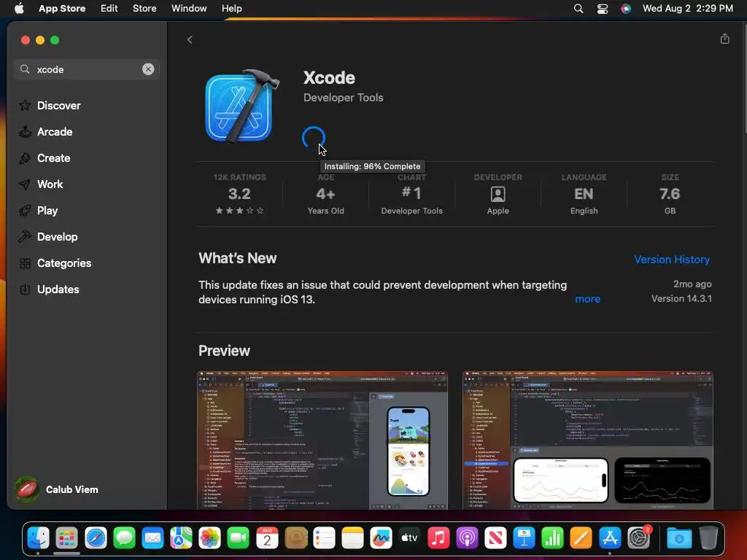Open the Window menu
The image size is (747, 560).
(189, 8)
